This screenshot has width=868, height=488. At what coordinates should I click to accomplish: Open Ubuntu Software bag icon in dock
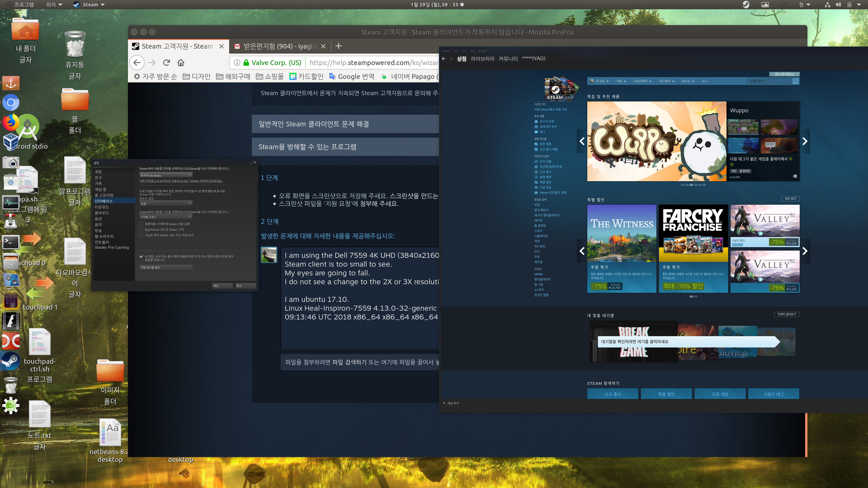coord(11,182)
